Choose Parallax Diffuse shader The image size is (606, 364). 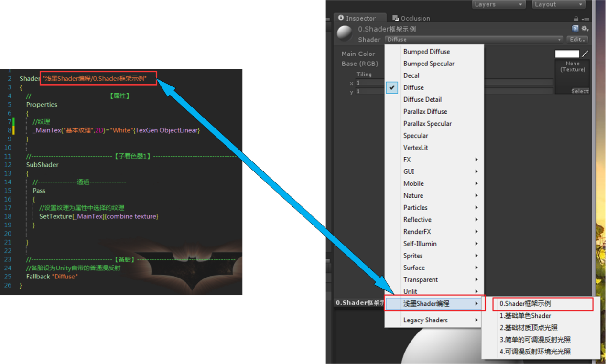pyautogui.click(x=434, y=111)
